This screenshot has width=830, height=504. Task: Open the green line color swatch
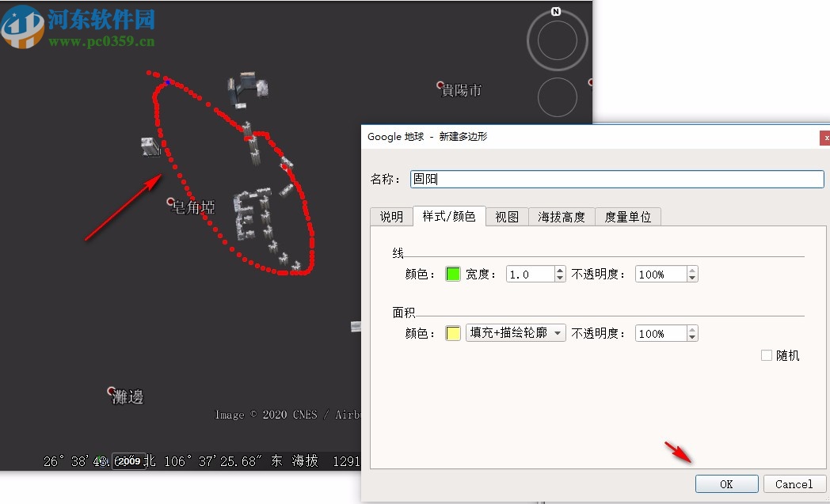[452, 273]
